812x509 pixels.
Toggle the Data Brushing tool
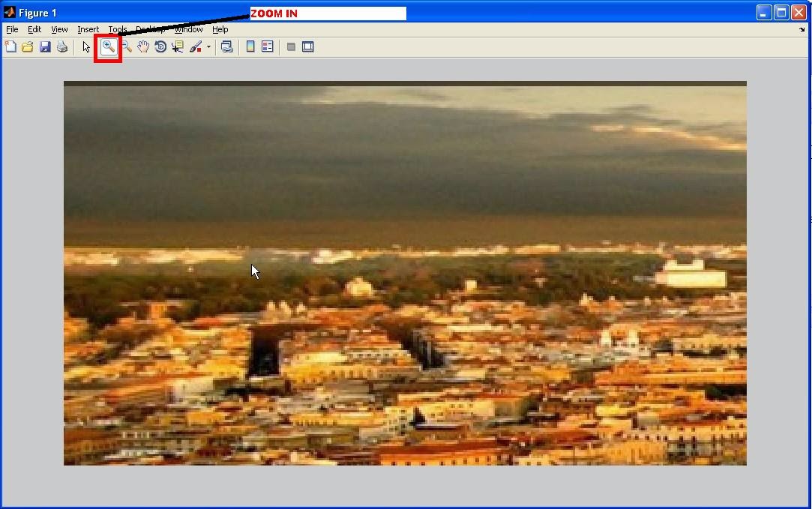pyautogui.click(x=196, y=46)
